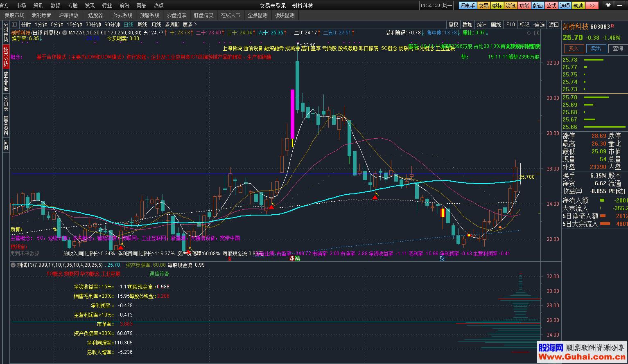Switch to 30分钟 period
Screen dimensions: 628x364
pyautogui.click(x=93, y=25)
